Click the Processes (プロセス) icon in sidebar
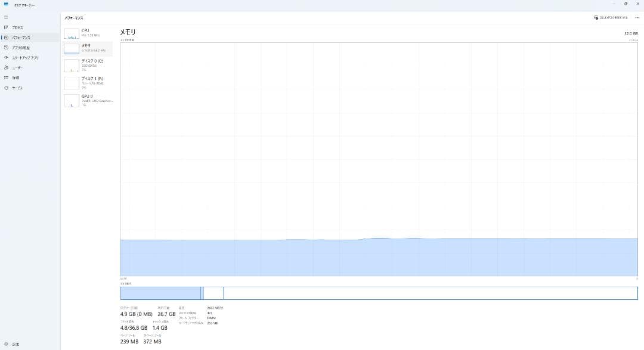644x350 pixels. (6, 27)
